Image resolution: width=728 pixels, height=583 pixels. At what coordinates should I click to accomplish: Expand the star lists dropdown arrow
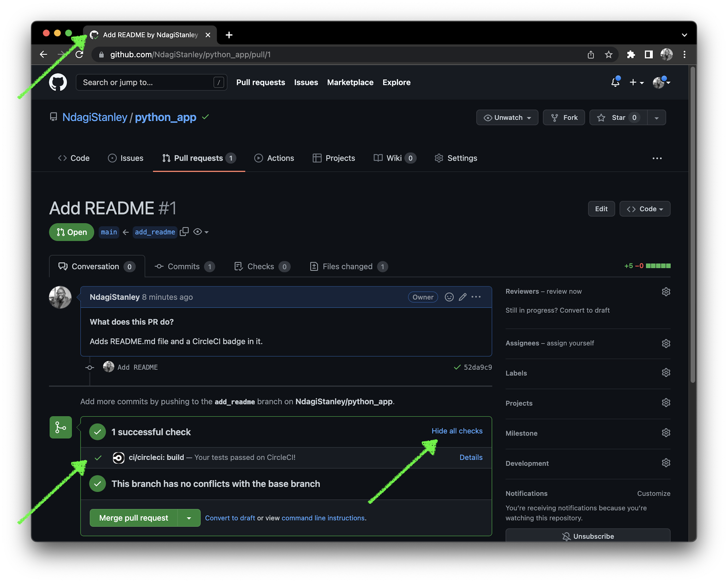pos(657,118)
